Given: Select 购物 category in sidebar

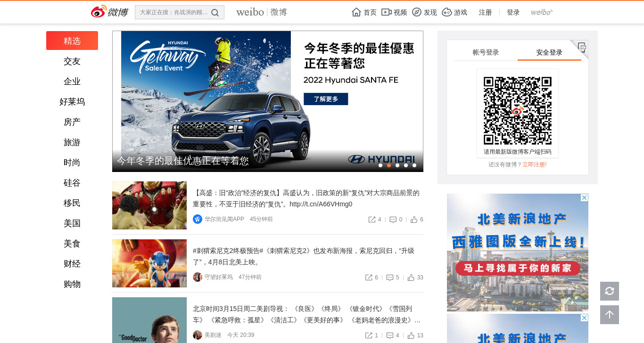Looking at the screenshot, I should tap(72, 284).
